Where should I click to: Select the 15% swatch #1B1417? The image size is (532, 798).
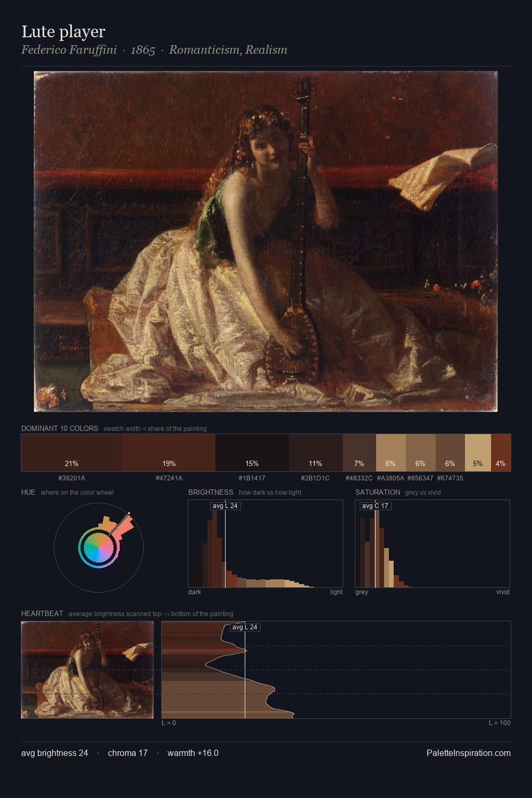tap(252, 453)
